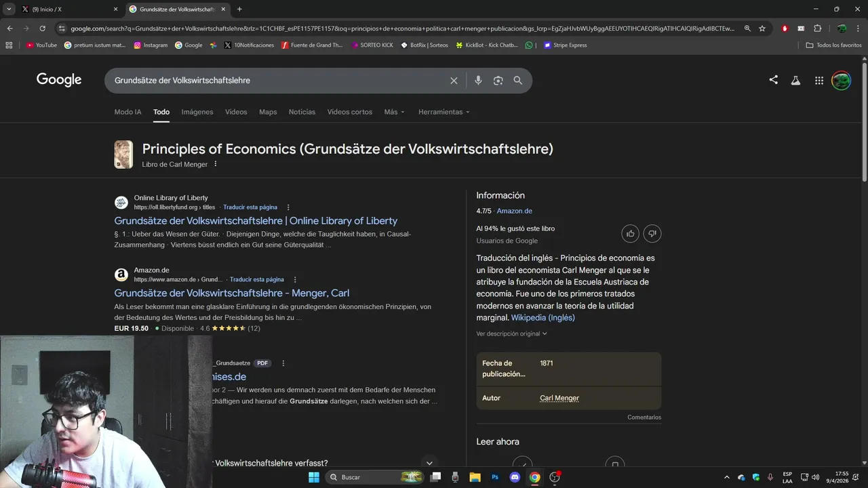The height and width of the screenshot is (488, 868).
Task: Close the Grundsätze der Volkswirtschaftslehre tab
Action: click(x=223, y=9)
